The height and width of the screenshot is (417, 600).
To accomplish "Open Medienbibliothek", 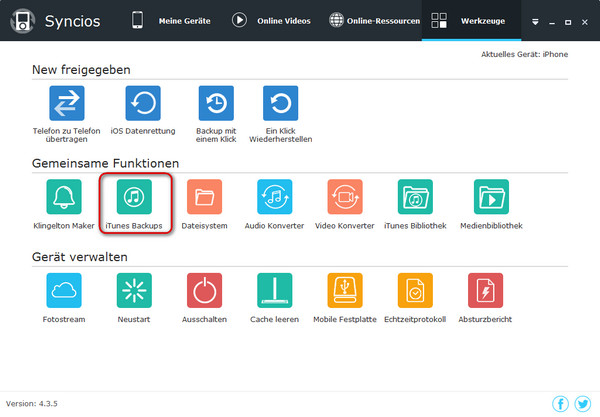I will (491, 197).
